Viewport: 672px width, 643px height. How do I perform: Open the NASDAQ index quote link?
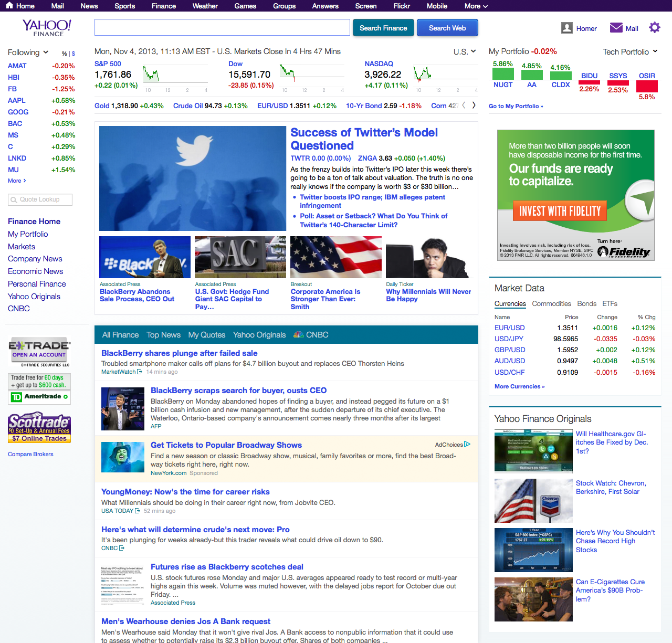point(379,64)
